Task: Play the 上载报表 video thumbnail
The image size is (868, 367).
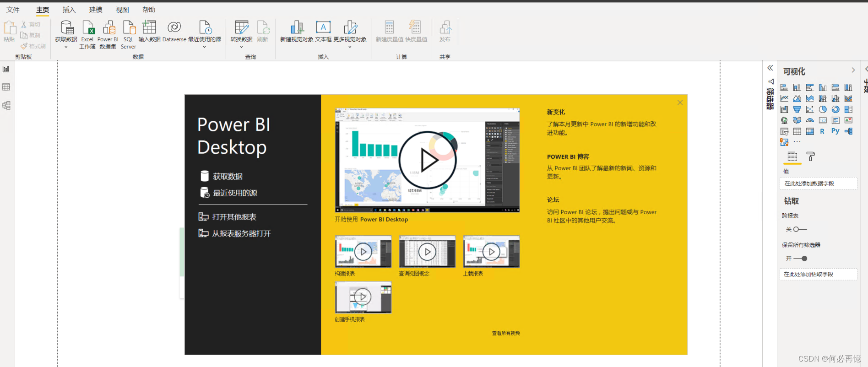Action: pyautogui.click(x=491, y=252)
